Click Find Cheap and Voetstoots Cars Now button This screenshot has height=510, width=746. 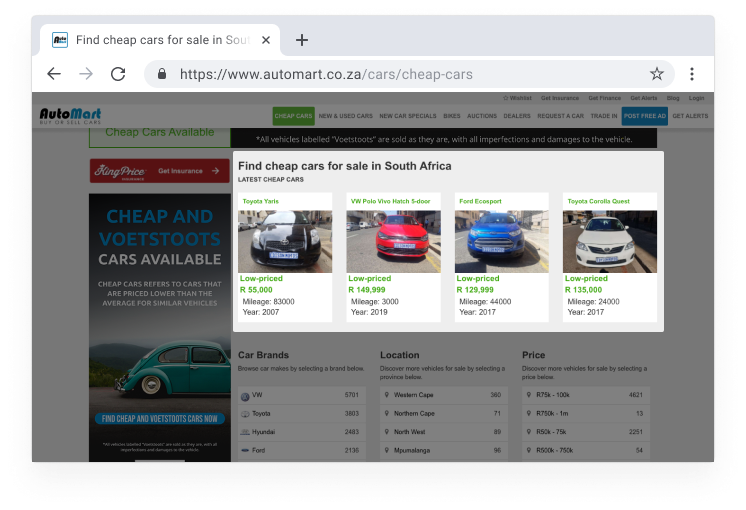click(160, 419)
